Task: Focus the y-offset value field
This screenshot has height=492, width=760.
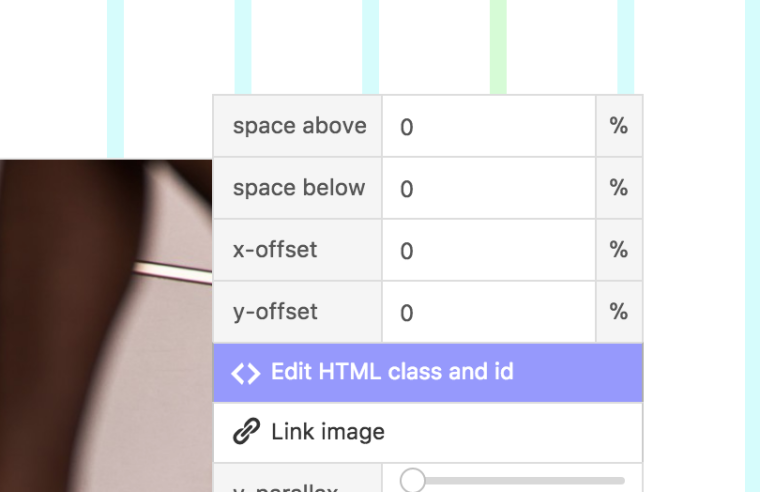Action: click(488, 313)
